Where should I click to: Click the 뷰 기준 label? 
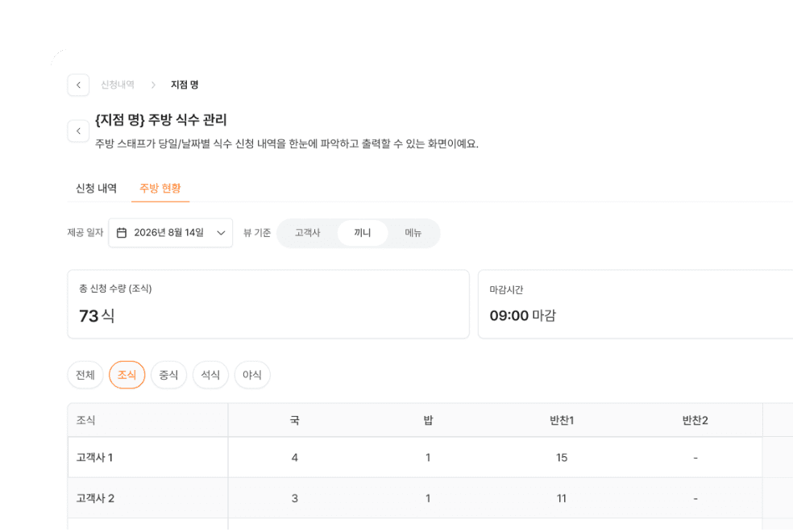coord(257,233)
